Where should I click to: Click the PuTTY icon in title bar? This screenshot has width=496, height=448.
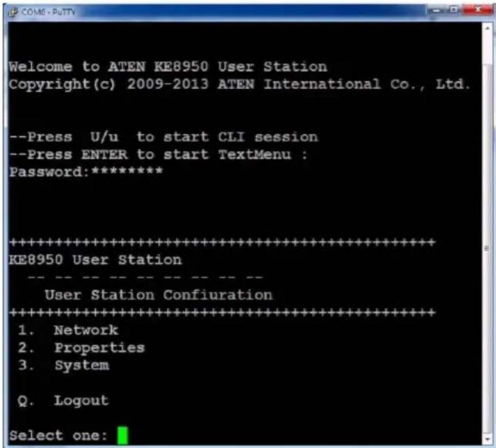click(13, 12)
